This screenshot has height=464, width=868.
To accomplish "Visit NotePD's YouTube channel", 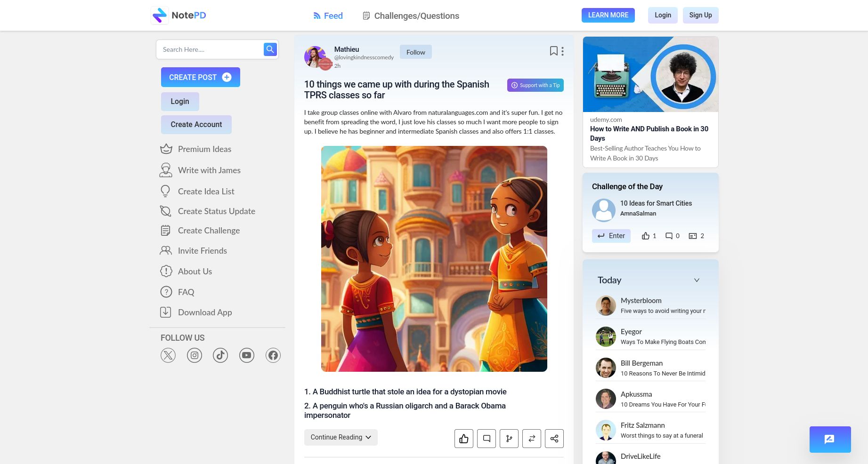I will 246,355.
